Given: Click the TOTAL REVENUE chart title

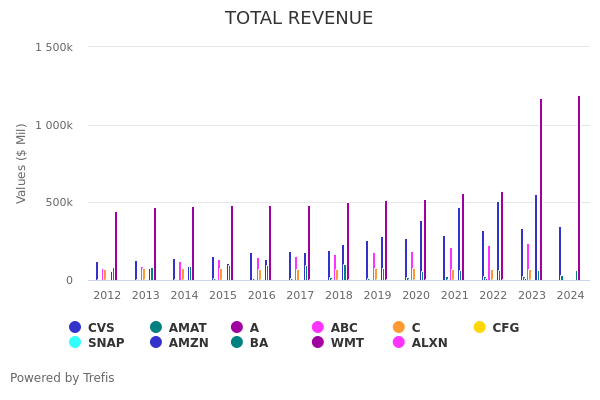Looking at the screenshot, I should click(x=299, y=19).
